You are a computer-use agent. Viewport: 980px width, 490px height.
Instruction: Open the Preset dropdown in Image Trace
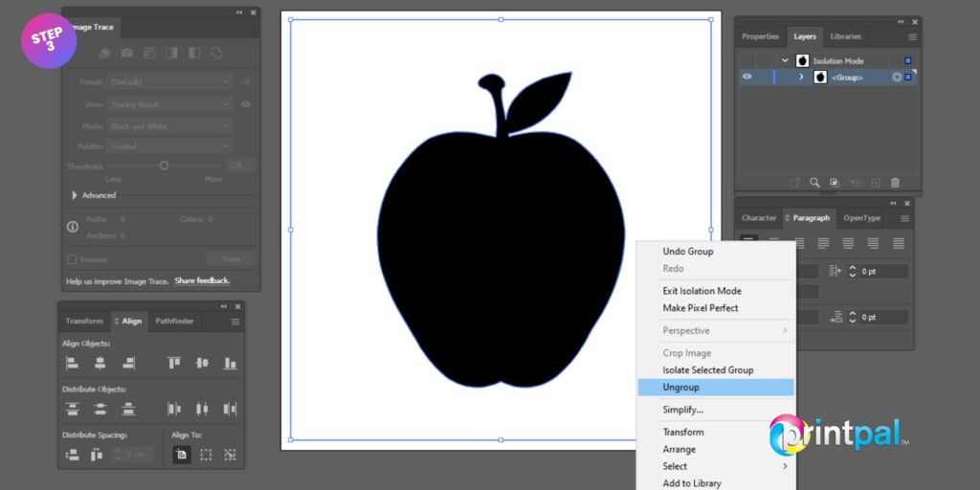[170, 82]
